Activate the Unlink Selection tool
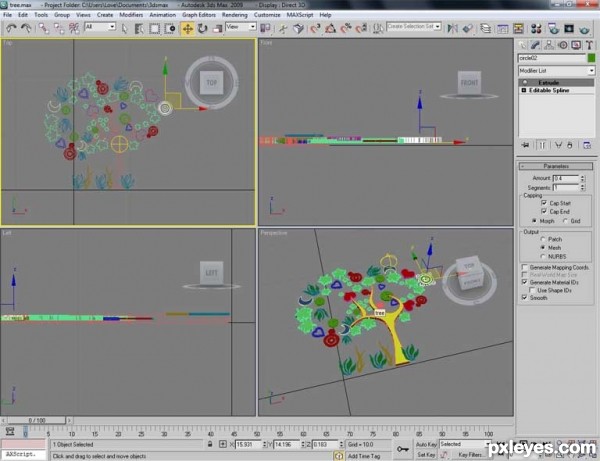The height and width of the screenshot is (461, 600). [x=59, y=28]
